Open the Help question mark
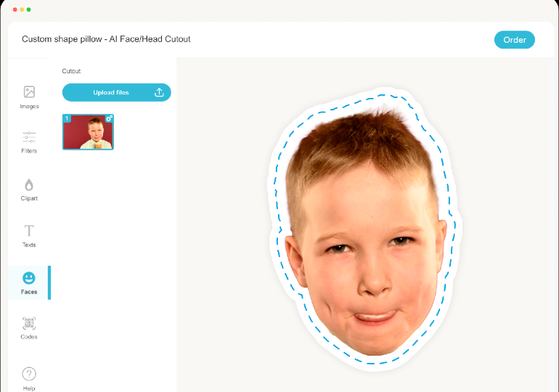This screenshot has width=559, height=392. (x=29, y=379)
